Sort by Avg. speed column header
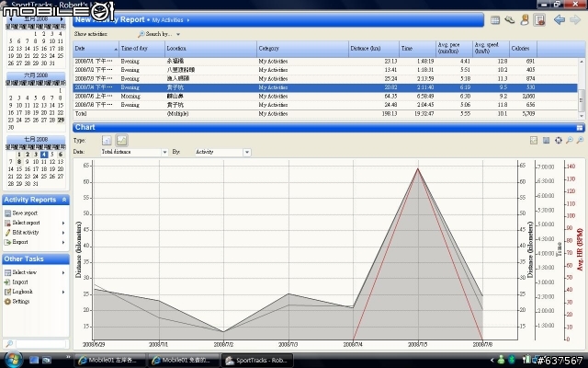588x368 pixels. (491, 49)
